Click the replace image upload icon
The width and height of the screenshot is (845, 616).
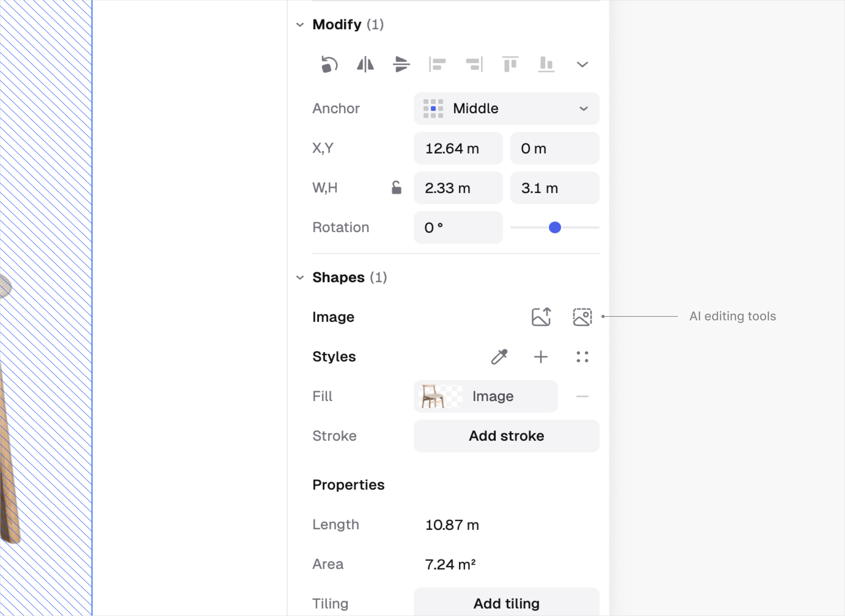coord(541,317)
